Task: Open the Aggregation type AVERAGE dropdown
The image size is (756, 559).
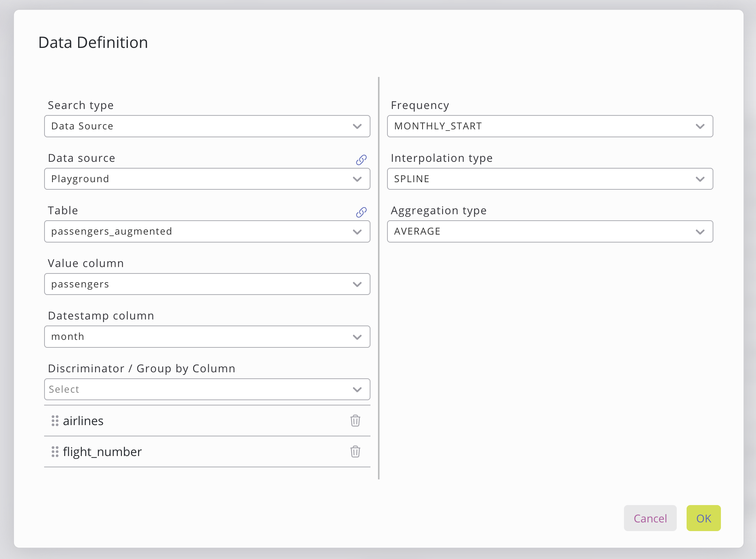Action: coord(550,231)
